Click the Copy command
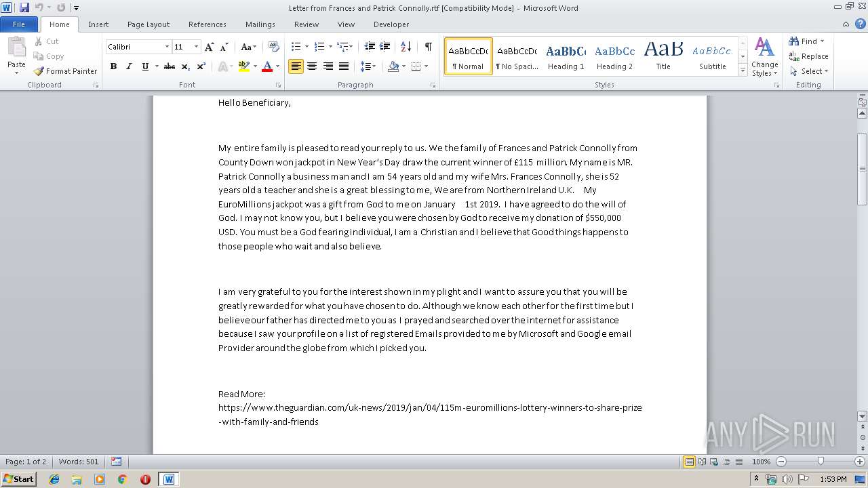 pos(49,56)
